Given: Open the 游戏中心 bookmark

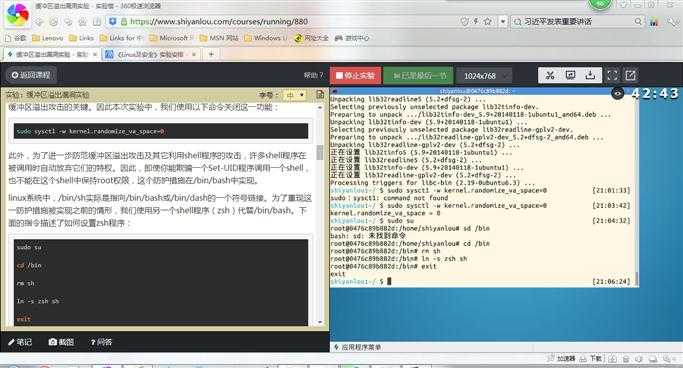Looking at the screenshot, I should (x=352, y=38).
